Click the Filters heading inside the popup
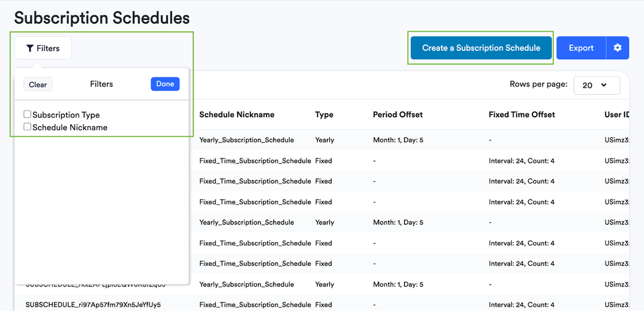The image size is (644, 311). [x=102, y=84]
